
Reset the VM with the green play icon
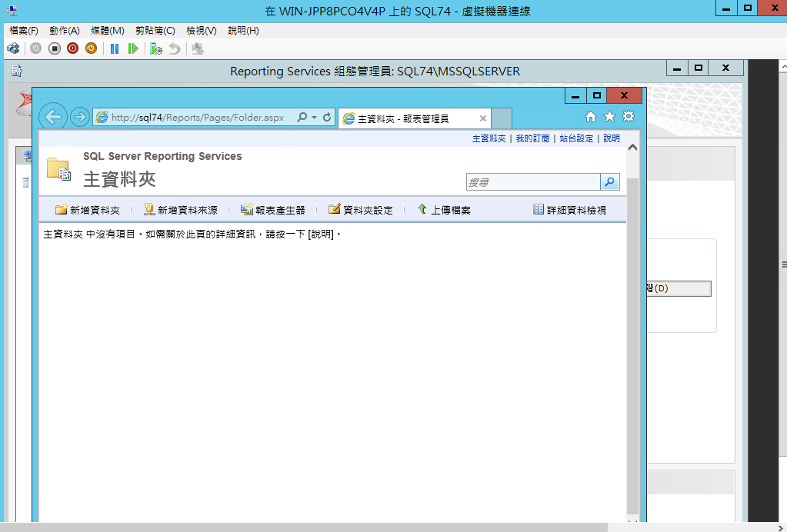click(x=133, y=48)
